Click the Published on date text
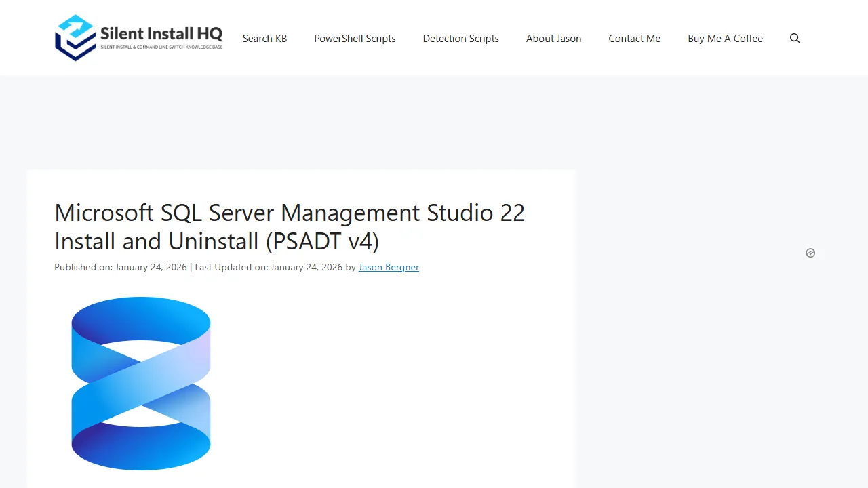Screen dimensions: 868x488 (120, 267)
